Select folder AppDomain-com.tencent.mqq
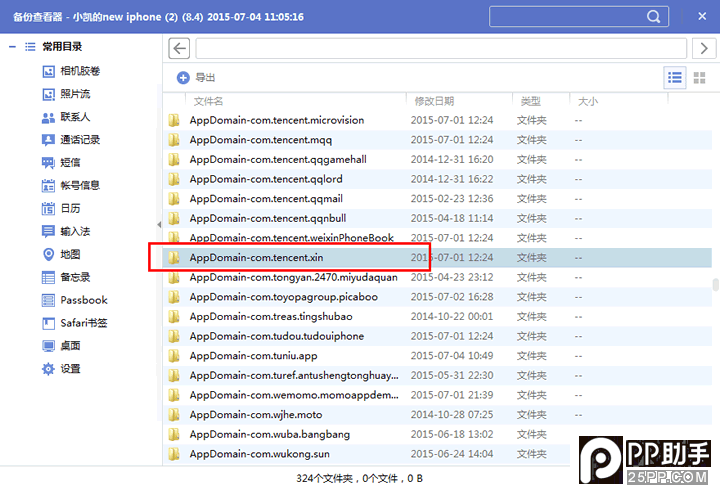720x491 pixels. tap(437, 140)
